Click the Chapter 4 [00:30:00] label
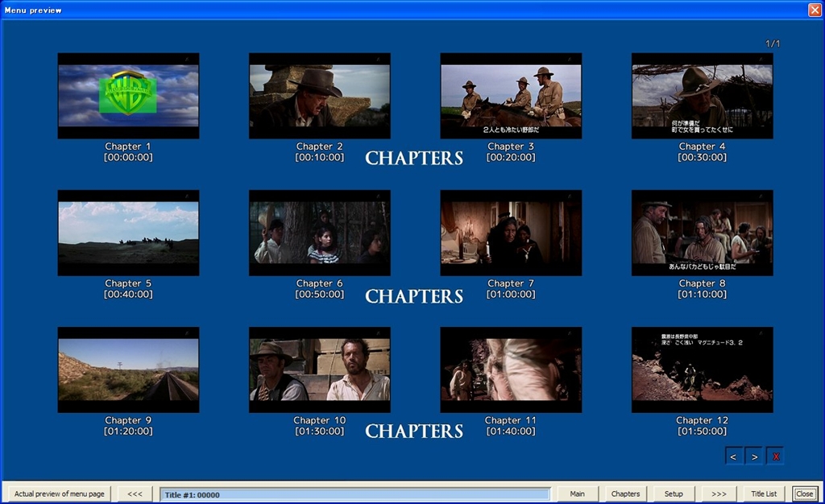Image resolution: width=825 pixels, height=504 pixels. click(703, 152)
